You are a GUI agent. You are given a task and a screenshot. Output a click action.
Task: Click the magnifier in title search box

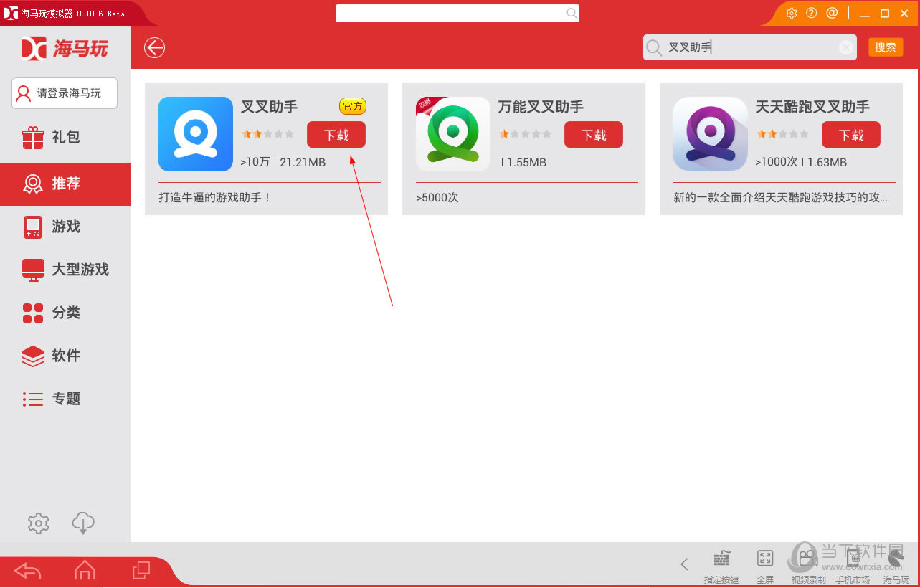pyautogui.click(x=572, y=13)
